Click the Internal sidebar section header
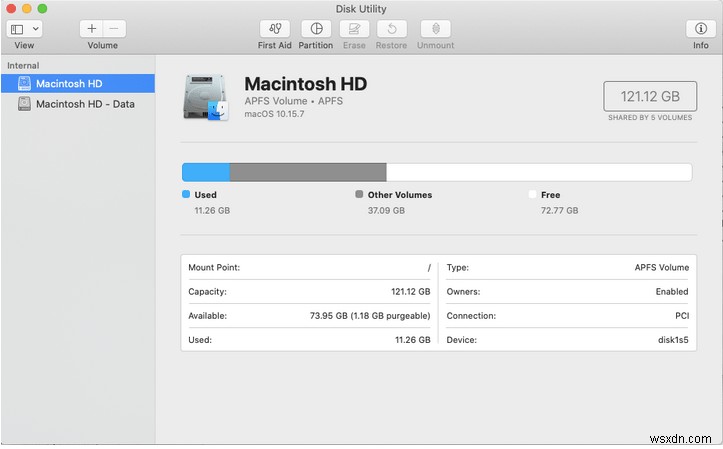723x449 pixels. pyautogui.click(x=23, y=65)
